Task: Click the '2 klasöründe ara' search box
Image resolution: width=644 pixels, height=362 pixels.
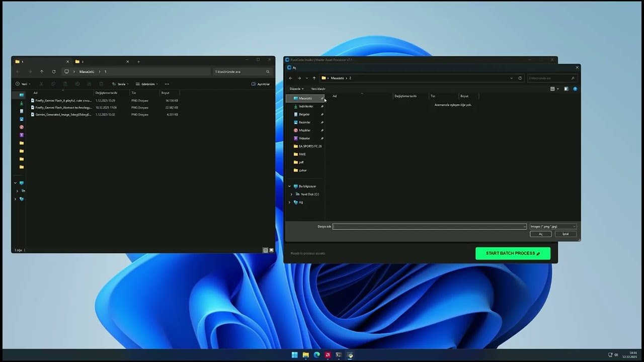Action: 551,78
